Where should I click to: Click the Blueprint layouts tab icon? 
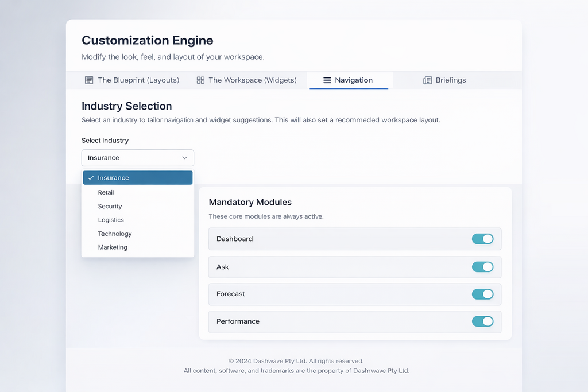(x=89, y=80)
